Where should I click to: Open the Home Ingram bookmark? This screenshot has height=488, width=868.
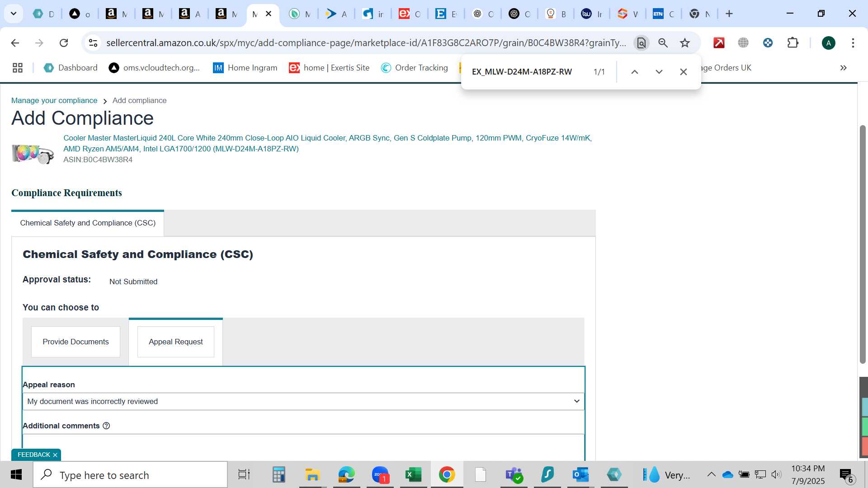click(x=245, y=68)
